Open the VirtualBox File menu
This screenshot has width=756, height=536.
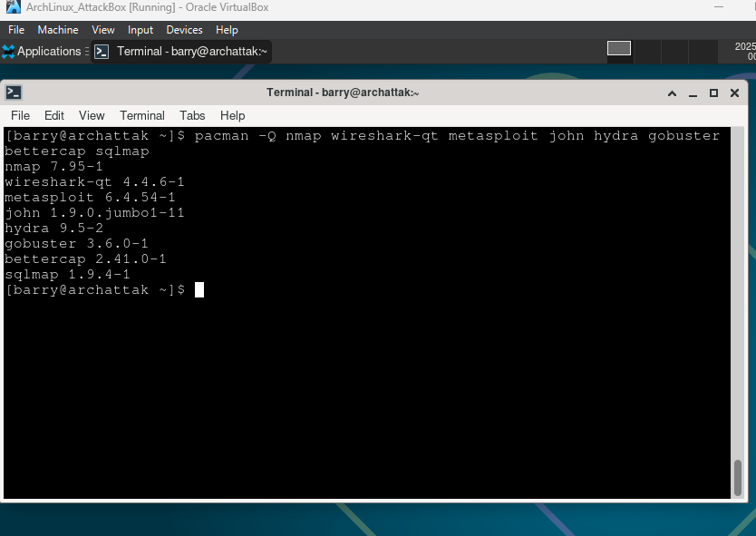tap(16, 30)
